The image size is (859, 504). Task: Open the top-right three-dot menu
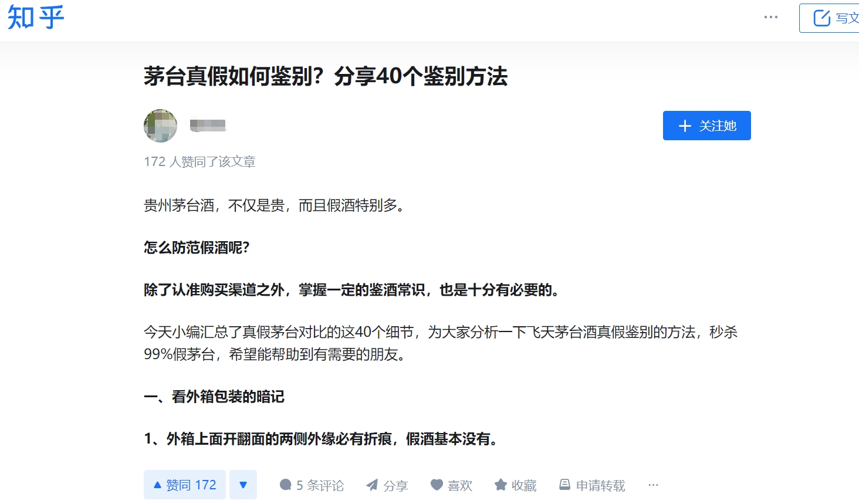click(770, 18)
